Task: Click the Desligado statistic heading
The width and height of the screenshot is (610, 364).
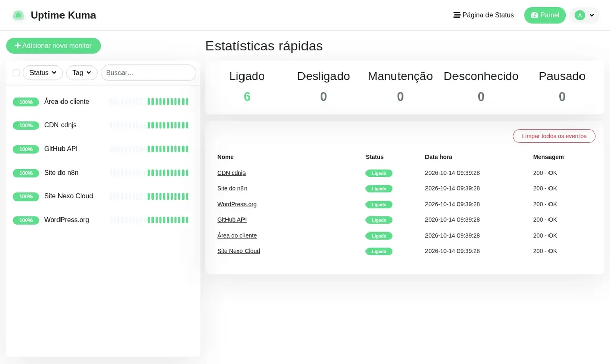Action: [x=323, y=76]
